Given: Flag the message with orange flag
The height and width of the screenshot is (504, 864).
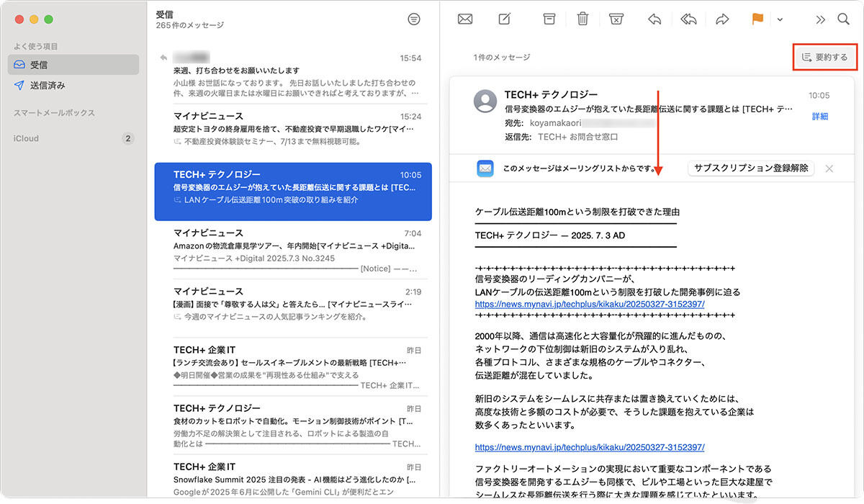Looking at the screenshot, I should point(757,19).
